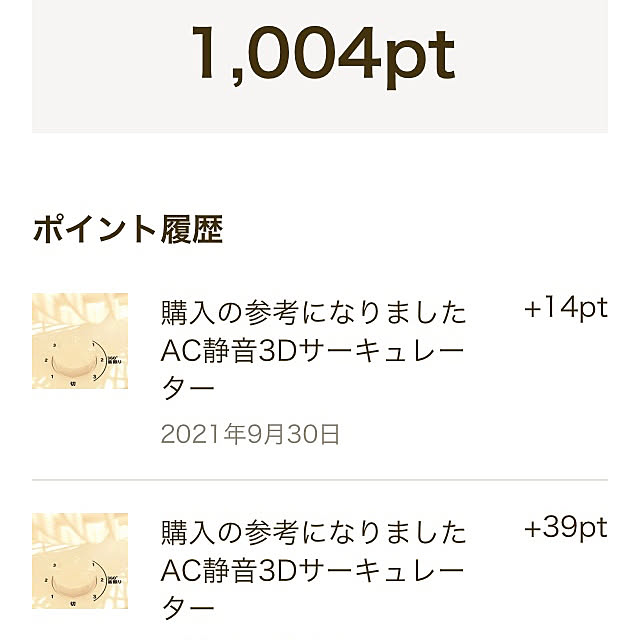Open first 購入の参考になりました entry title

coord(313,313)
